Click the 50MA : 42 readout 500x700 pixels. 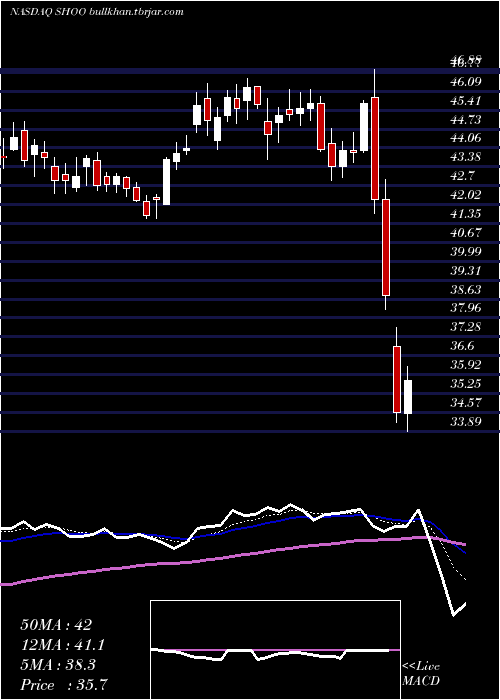point(56,625)
